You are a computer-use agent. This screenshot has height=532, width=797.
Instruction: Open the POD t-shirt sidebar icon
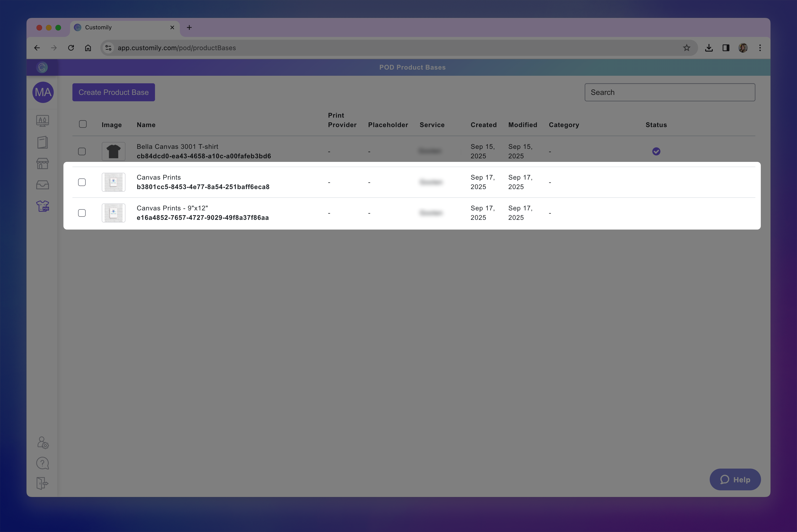coord(43,206)
